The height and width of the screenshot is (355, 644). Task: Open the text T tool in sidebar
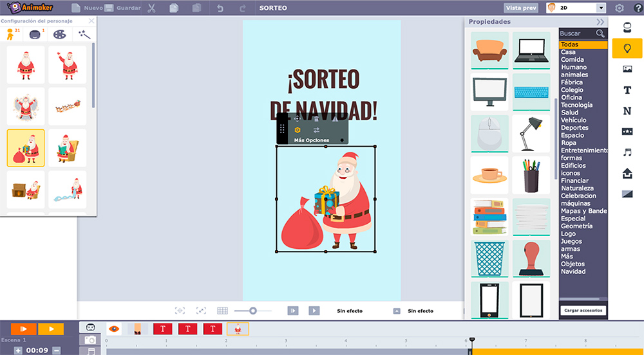click(627, 90)
